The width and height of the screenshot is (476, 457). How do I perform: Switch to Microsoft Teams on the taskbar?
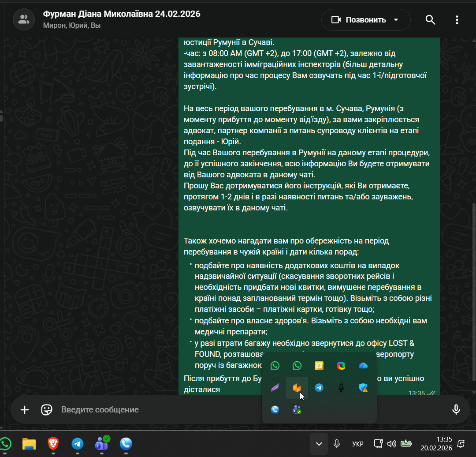pyautogui.click(x=102, y=444)
